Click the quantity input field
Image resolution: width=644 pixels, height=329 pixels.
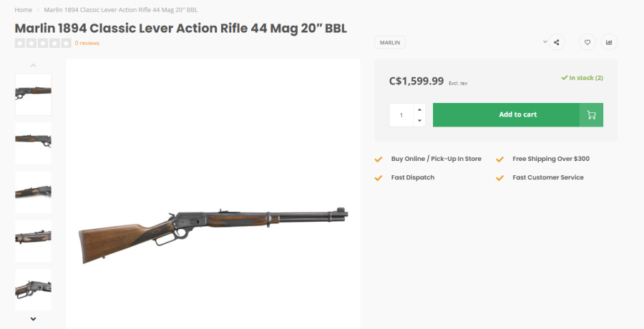point(401,114)
